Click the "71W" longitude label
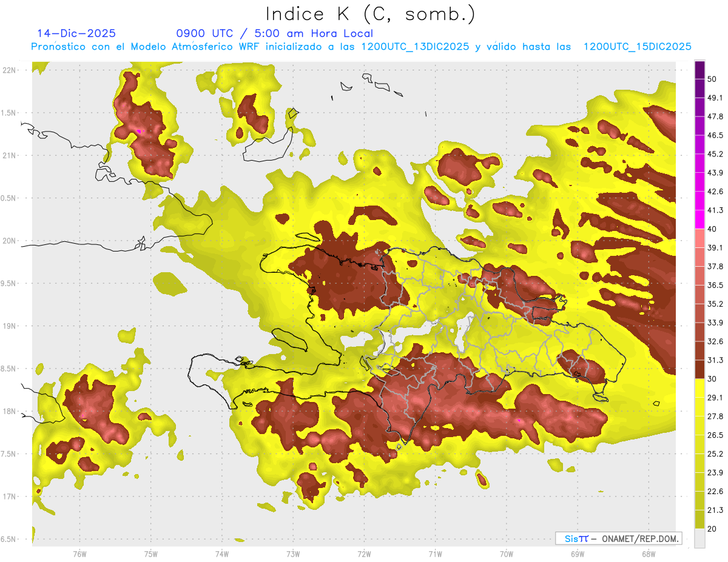This screenshot has width=728, height=562. click(435, 554)
